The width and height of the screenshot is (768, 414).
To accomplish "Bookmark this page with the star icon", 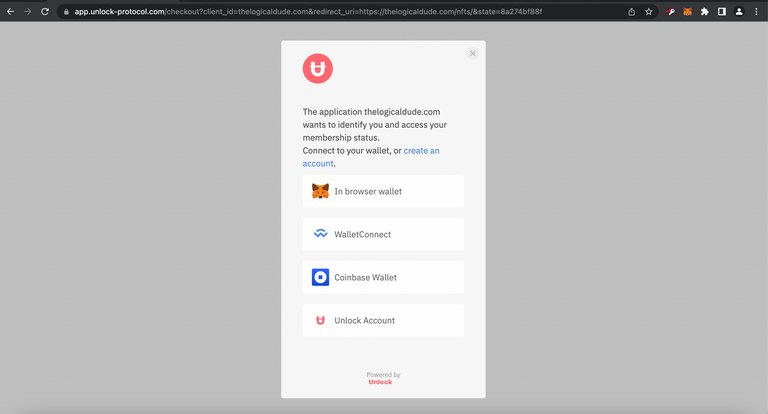I will coord(648,12).
